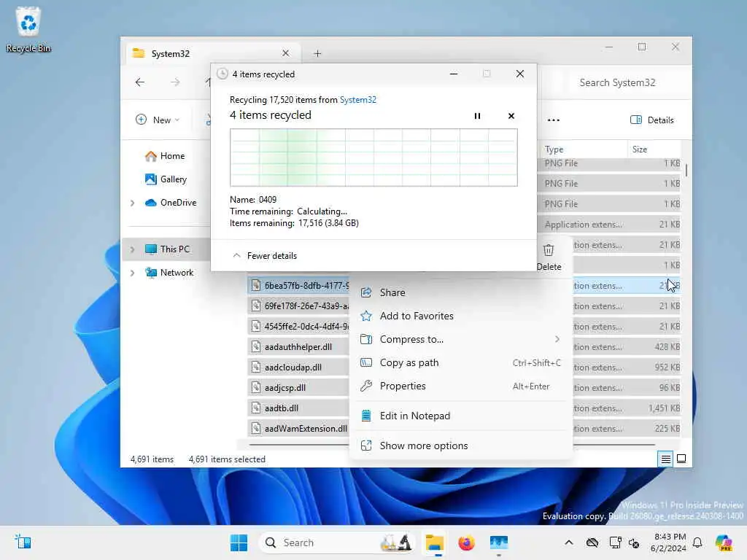Click the Delete trash icon in context menu
747x560 pixels.
(x=549, y=257)
